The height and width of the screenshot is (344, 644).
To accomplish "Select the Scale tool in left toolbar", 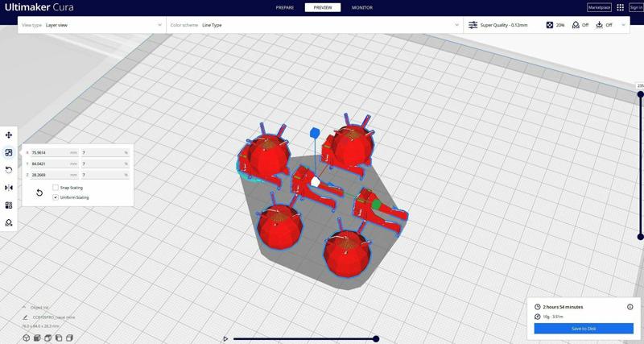I will click(x=9, y=152).
